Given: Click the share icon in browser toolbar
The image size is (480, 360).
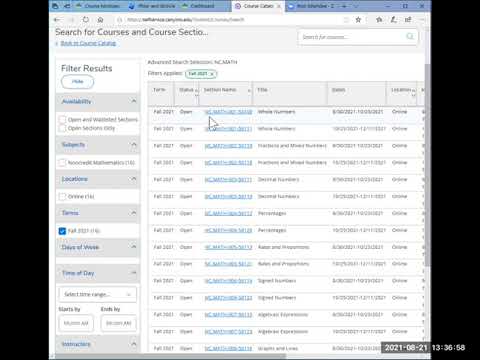Looking at the screenshot, I should [408, 20].
